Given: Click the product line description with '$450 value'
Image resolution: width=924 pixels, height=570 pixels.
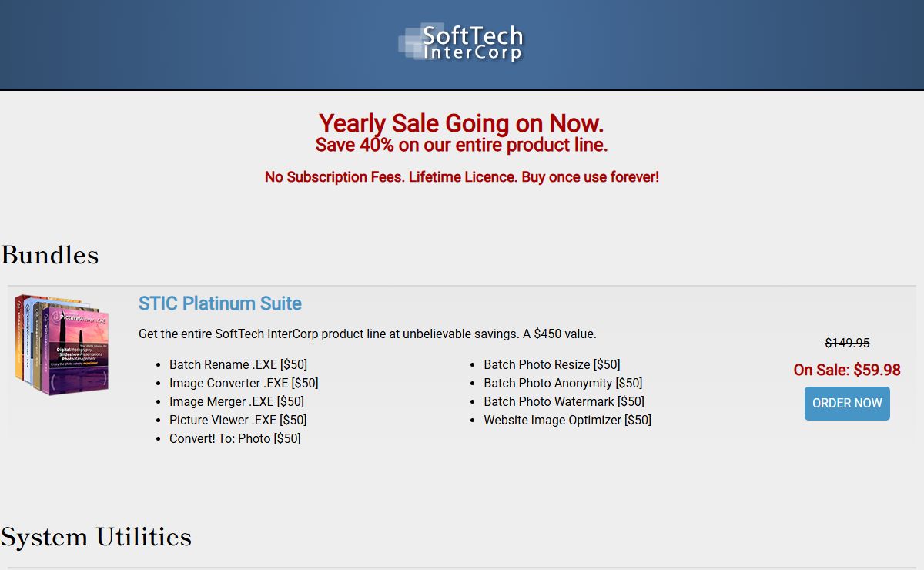Looking at the screenshot, I should click(367, 334).
